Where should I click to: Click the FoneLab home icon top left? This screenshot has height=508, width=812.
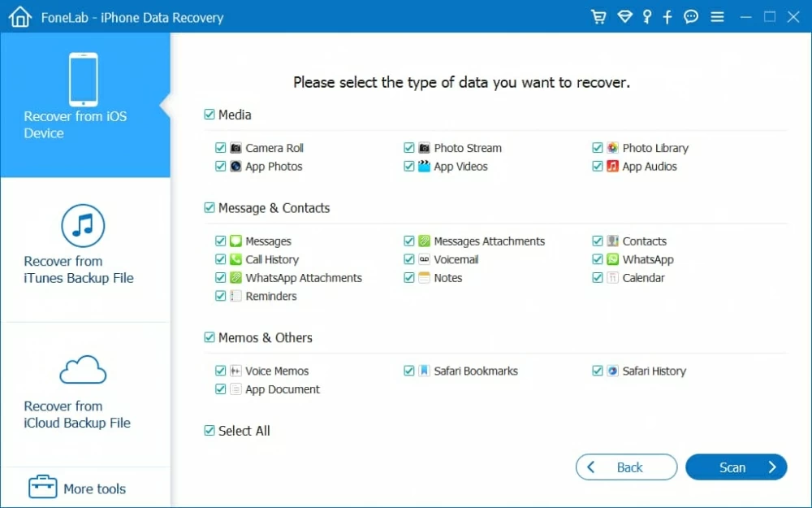click(19, 16)
